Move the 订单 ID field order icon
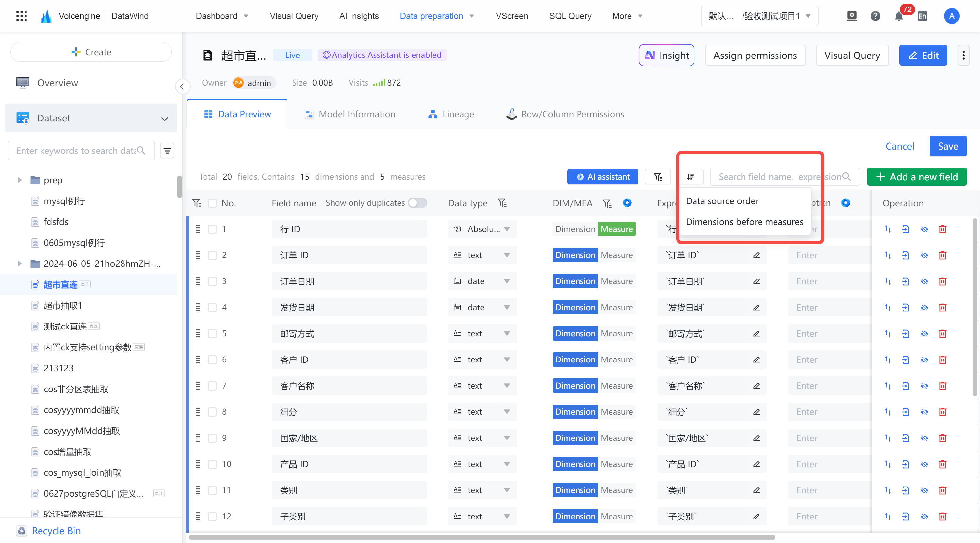 pos(887,255)
